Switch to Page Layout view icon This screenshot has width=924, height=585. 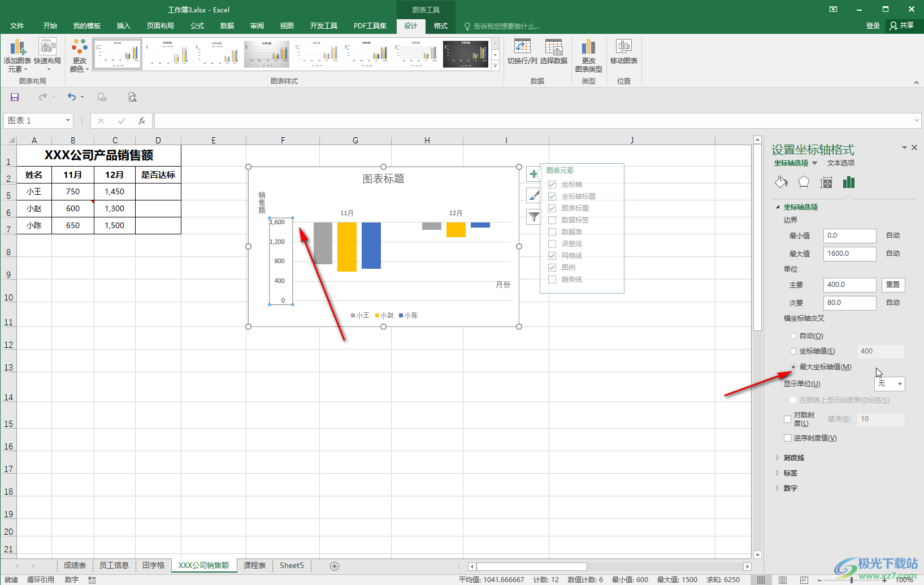[783, 580]
